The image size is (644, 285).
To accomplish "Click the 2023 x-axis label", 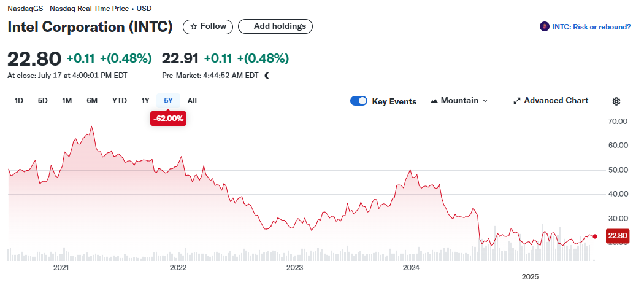I will tap(294, 268).
